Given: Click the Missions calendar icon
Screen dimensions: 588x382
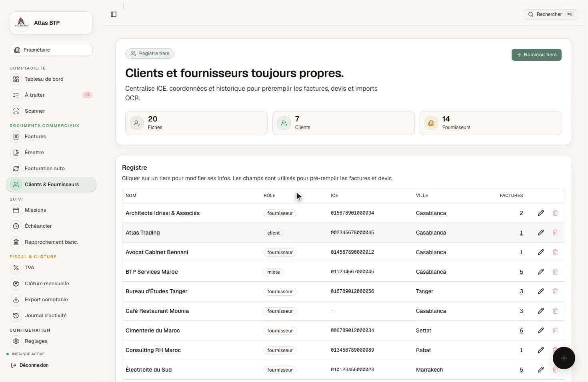Looking at the screenshot, I should click(x=16, y=210).
